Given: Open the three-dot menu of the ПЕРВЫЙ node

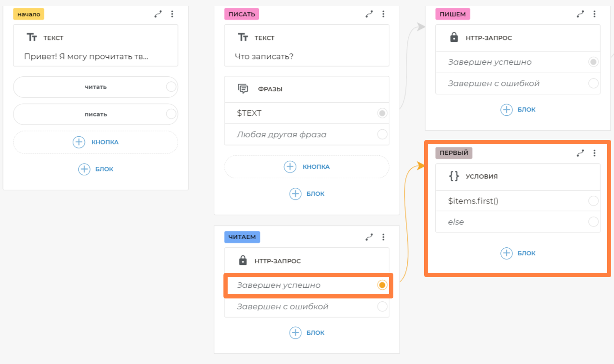Looking at the screenshot, I should click(x=594, y=152).
